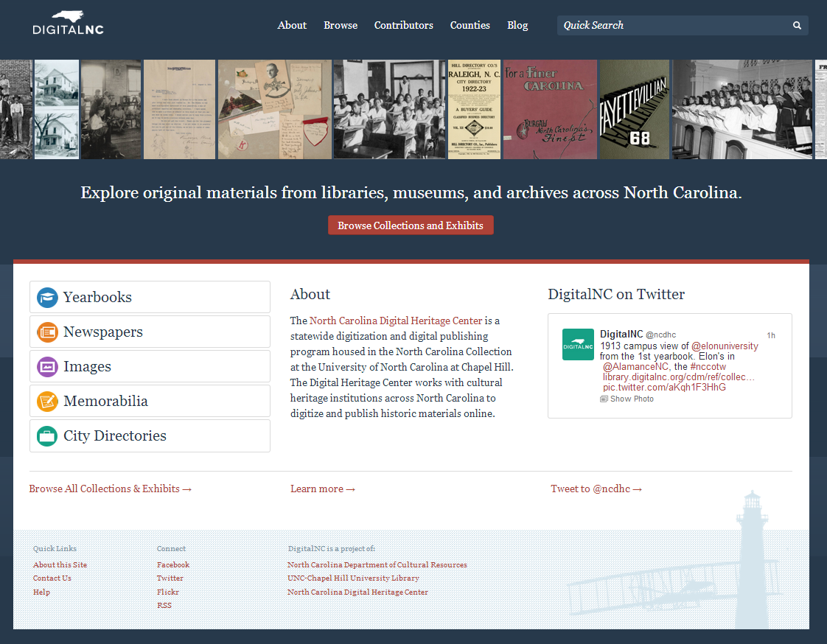
Task: Click the classroom students photo thumbnail
Action: click(x=389, y=109)
